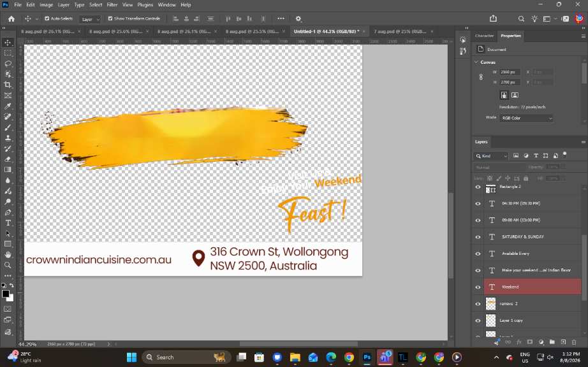Select the Zoom tool
The width and height of the screenshot is (588, 367).
tap(8, 265)
